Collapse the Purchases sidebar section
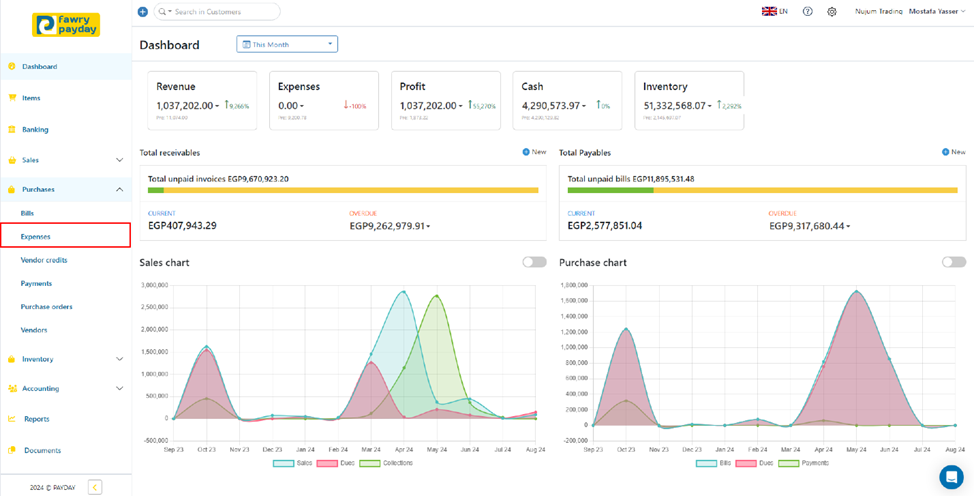974x496 pixels. 119,189
